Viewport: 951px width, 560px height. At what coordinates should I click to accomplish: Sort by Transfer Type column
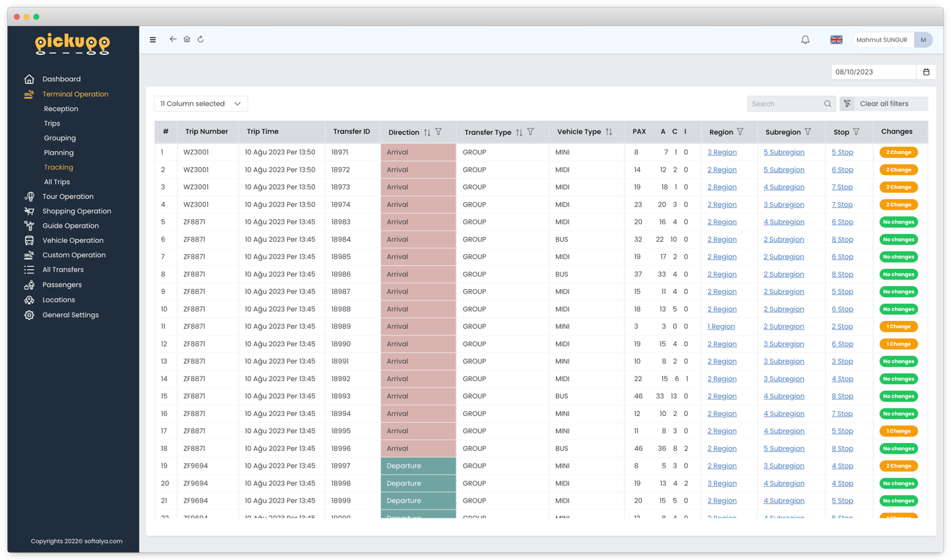[519, 132]
